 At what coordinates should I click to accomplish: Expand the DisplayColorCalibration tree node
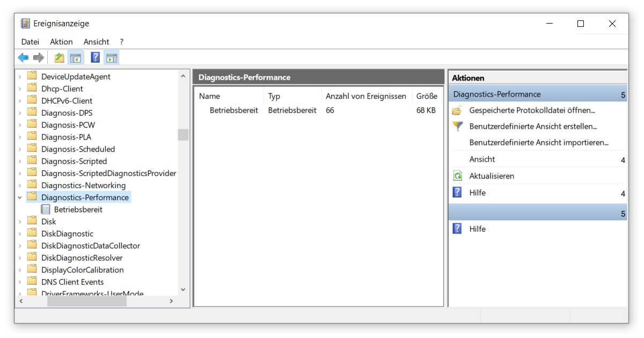pos(20,270)
